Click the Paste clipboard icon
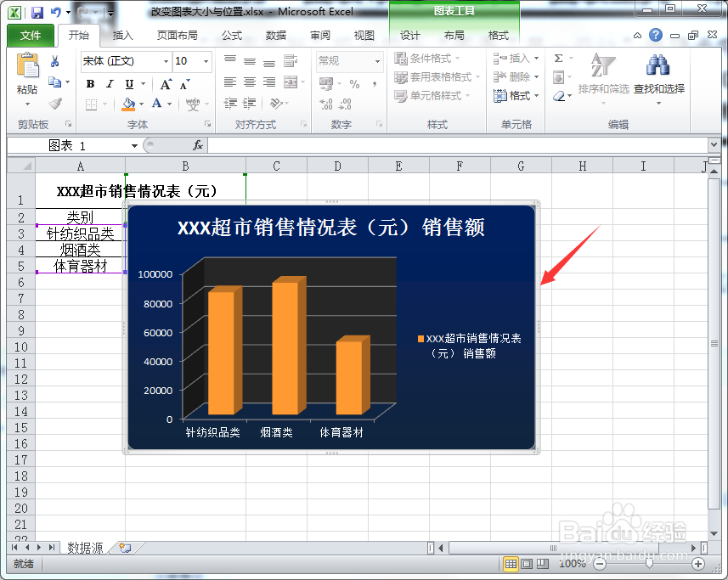728x580 pixels. [27, 65]
